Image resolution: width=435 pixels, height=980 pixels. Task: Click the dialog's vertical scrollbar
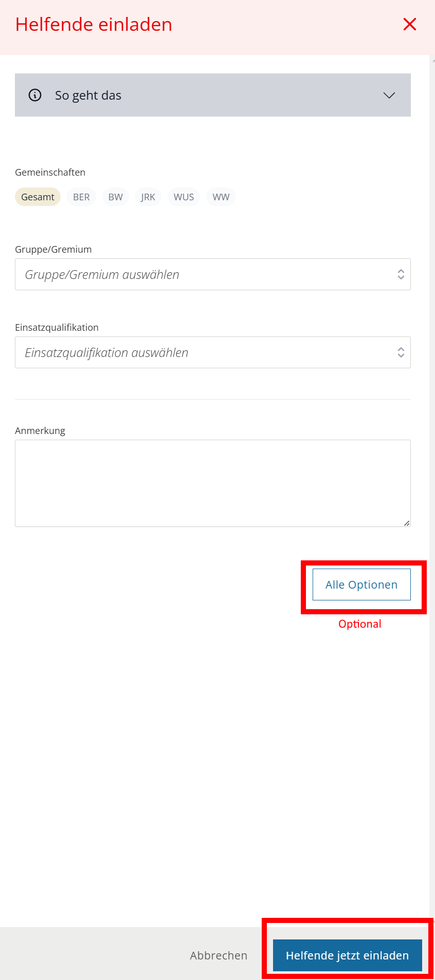click(432, 462)
